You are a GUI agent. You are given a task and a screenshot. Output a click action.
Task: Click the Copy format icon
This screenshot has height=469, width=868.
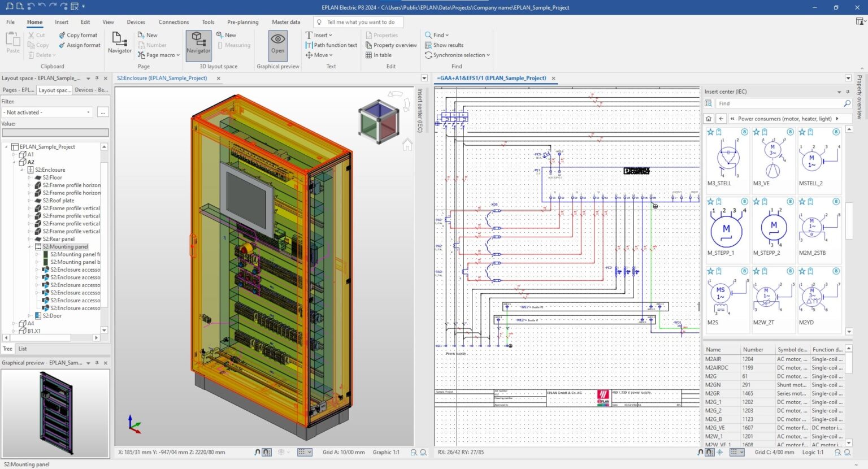coord(62,35)
